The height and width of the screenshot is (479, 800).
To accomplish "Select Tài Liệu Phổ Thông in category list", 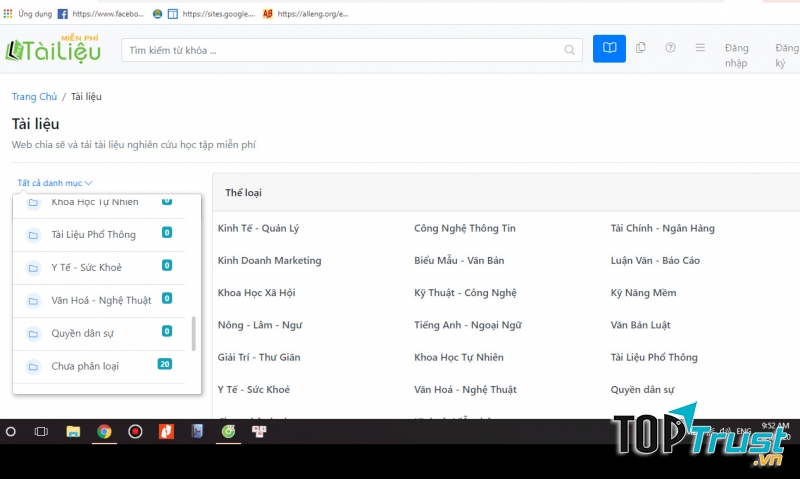I will coord(93,235).
